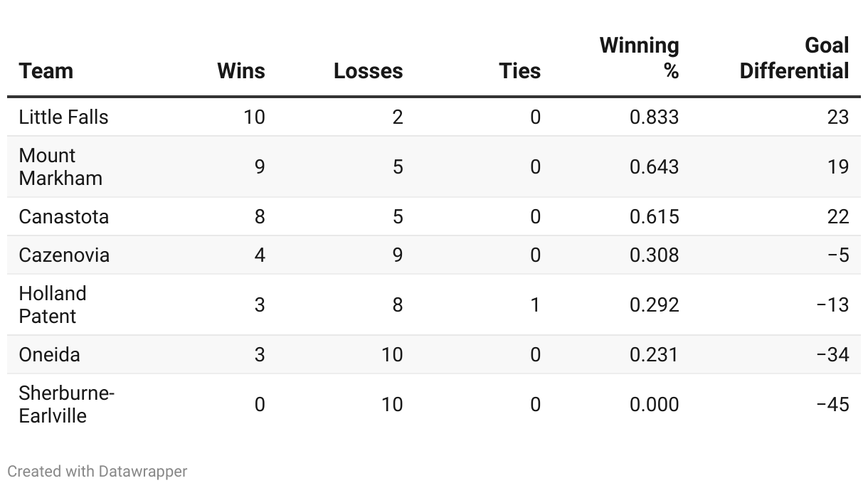Viewport: 868px width, 488px height.
Task: Click the Canastota team name
Action: tap(64, 216)
